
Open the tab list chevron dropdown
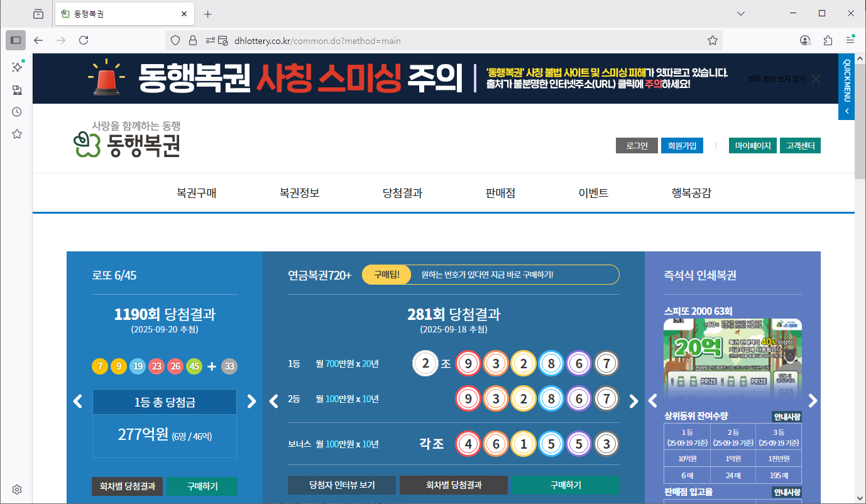pos(740,13)
